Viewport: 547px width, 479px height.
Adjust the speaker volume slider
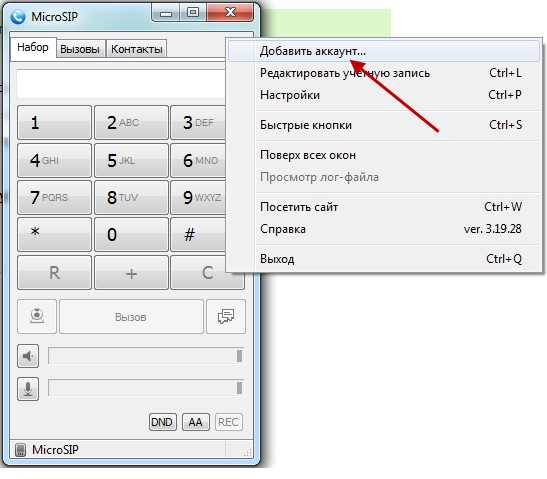coord(146,356)
